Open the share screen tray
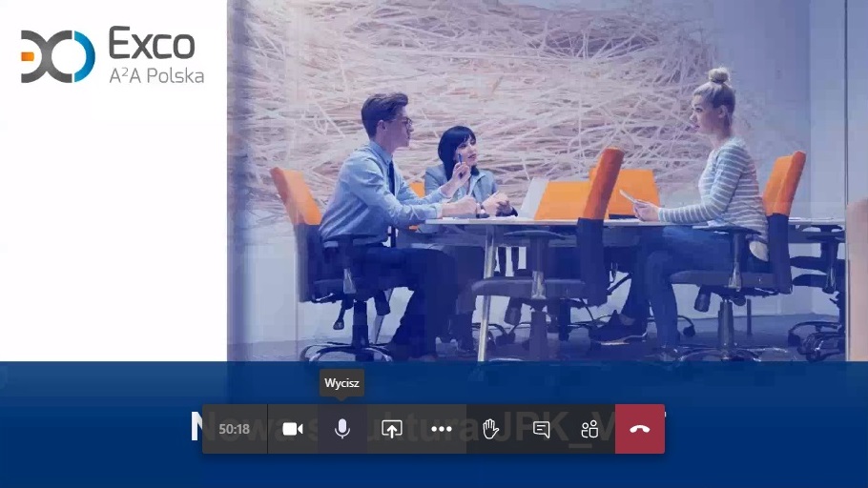868x488 pixels. (392, 429)
